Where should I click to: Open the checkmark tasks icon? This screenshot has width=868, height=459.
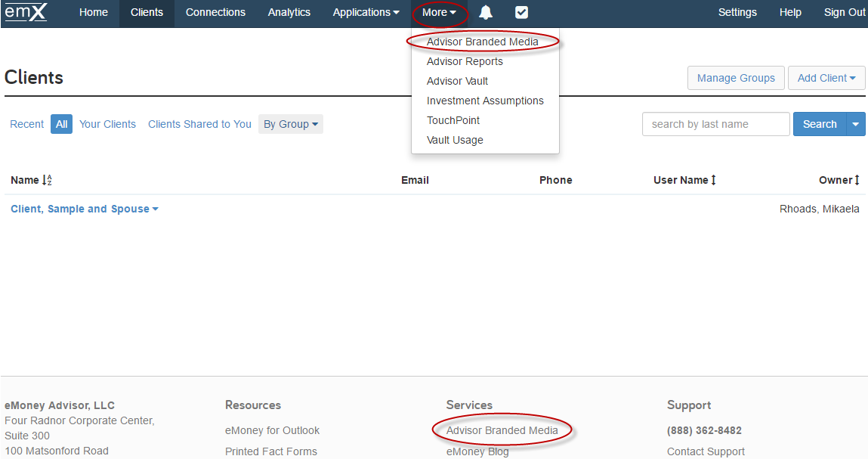pos(521,12)
